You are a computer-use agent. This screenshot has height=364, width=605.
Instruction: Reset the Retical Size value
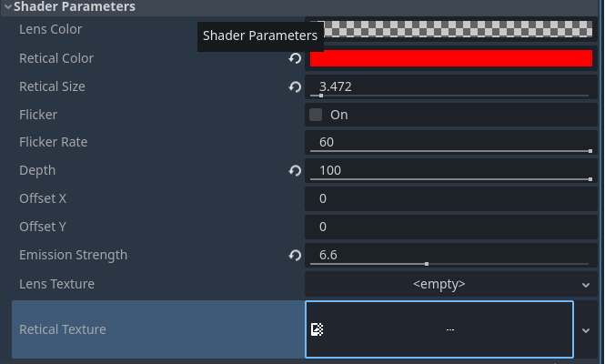[x=295, y=86]
